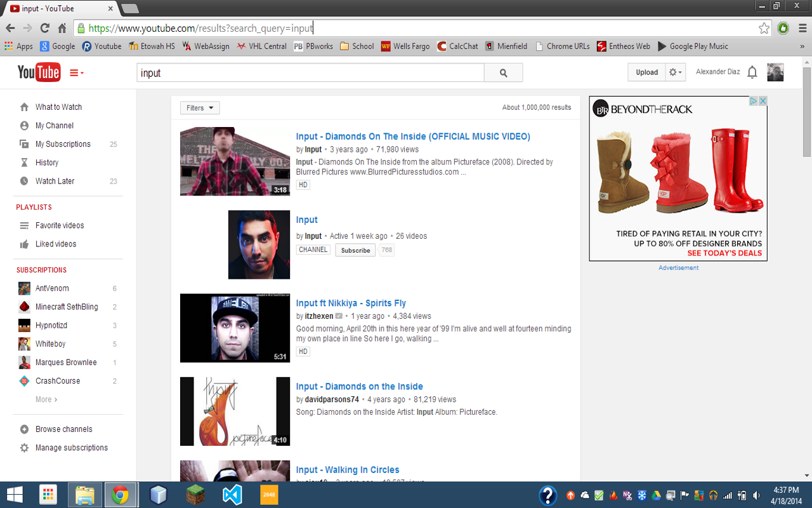This screenshot has width=812, height=508.
Task: Click the address bar URL
Action: (x=200, y=28)
